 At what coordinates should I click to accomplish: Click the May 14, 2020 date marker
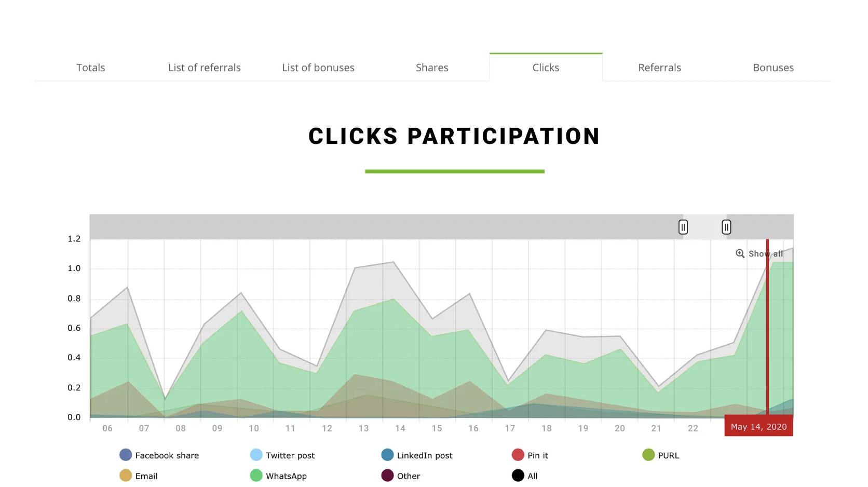(758, 425)
